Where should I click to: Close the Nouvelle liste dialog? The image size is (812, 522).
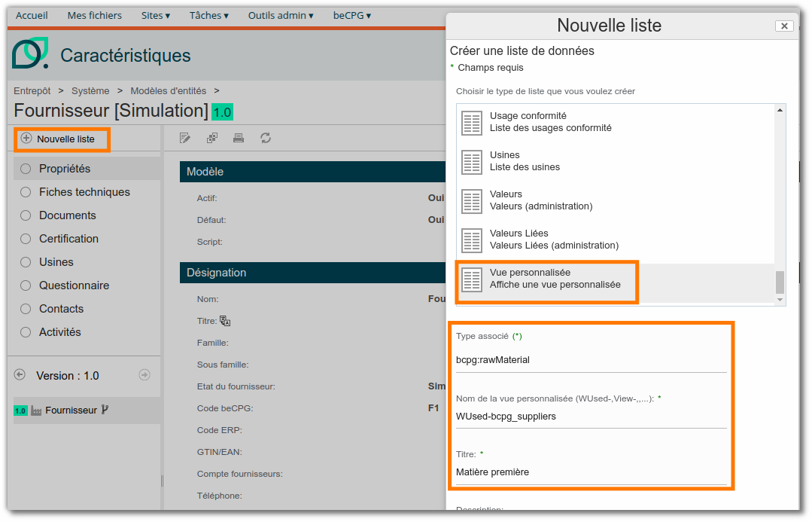[x=784, y=26]
